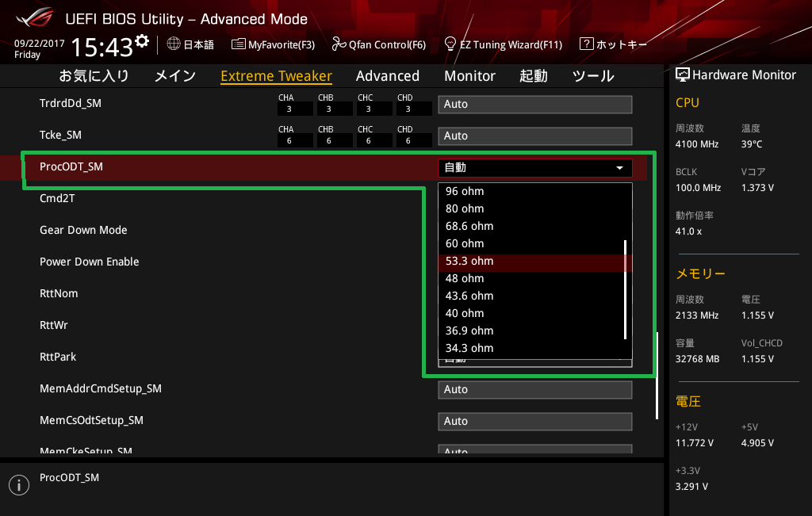Open MyFavorite(F3) list
The height and width of the screenshot is (516, 812).
click(273, 44)
